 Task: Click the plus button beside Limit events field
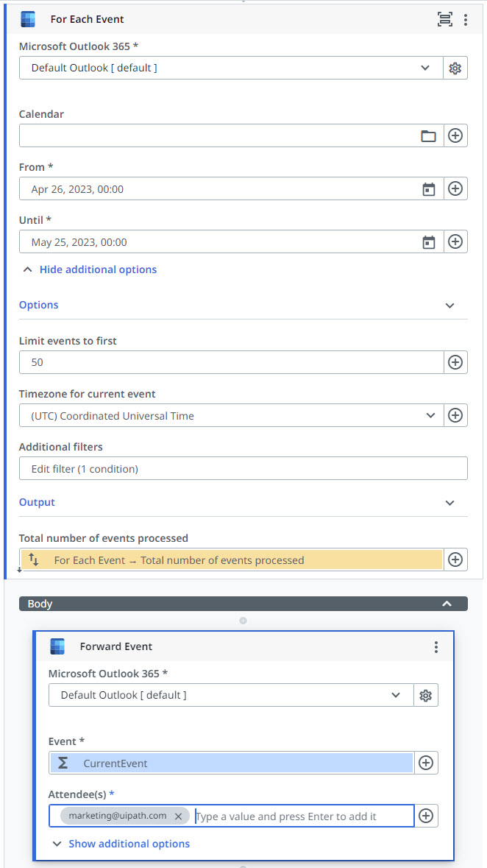[x=455, y=363]
